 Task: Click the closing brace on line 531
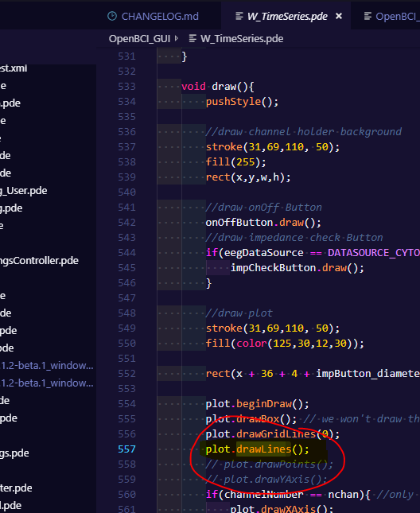(x=185, y=56)
